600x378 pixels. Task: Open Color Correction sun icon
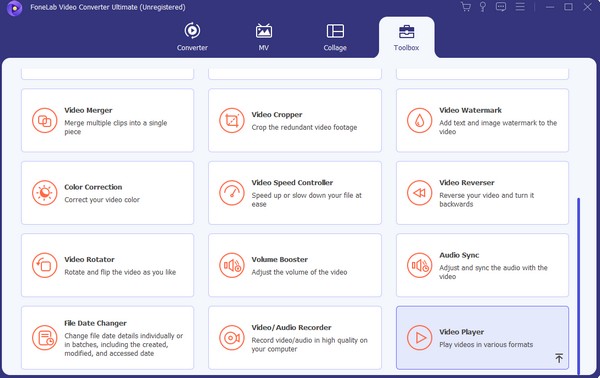pyautogui.click(x=44, y=193)
